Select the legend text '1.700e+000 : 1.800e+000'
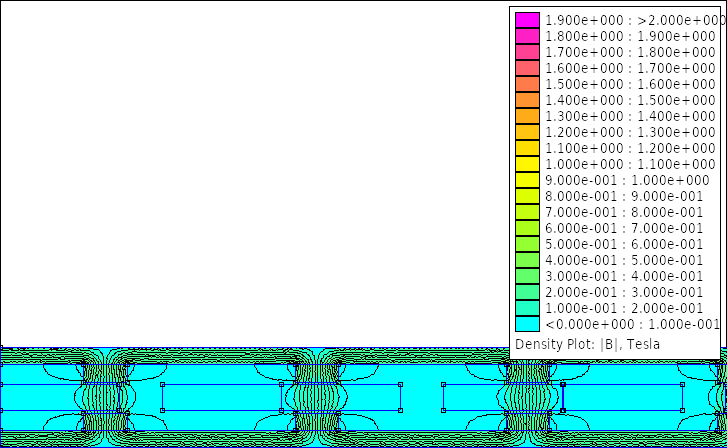Viewport: 727px width, 448px height. pos(630,52)
